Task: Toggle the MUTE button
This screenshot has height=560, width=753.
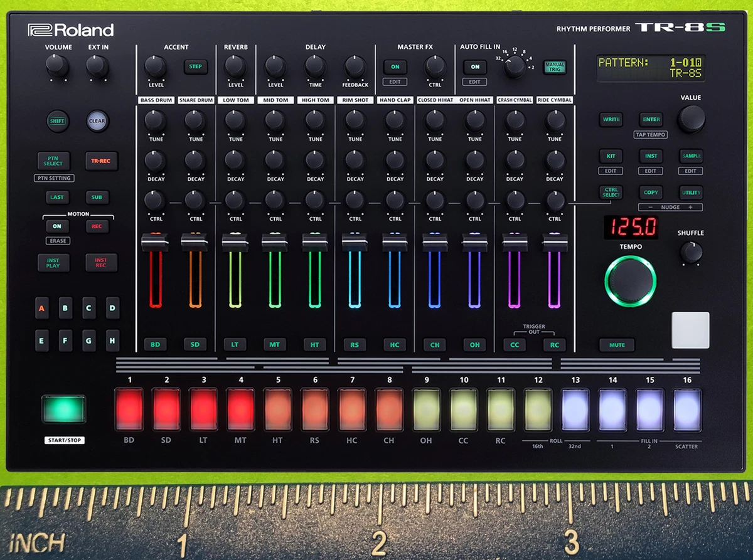Action: [x=617, y=345]
